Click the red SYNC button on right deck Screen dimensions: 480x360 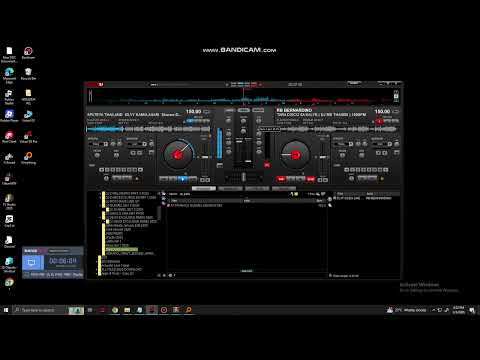(x=311, y=179)
